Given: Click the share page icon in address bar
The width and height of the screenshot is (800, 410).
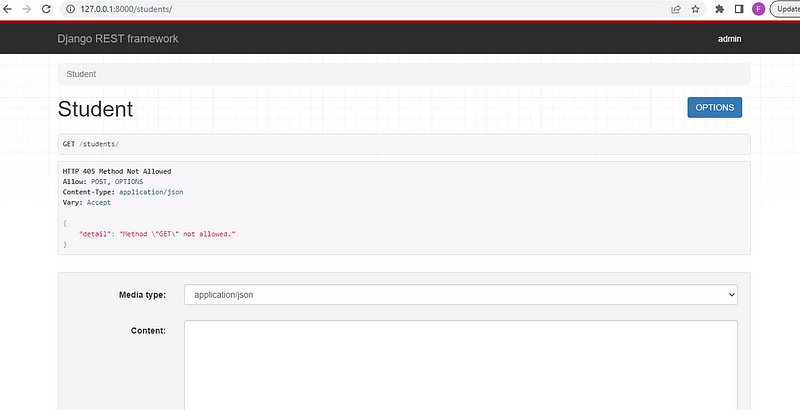Looking at the screenshot, I should (676, 9).
